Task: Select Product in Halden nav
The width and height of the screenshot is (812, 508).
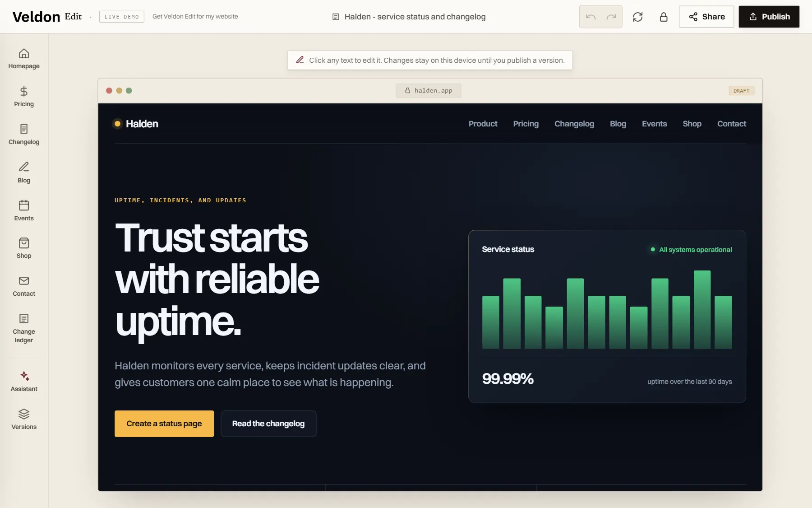Action: (483, 124)
